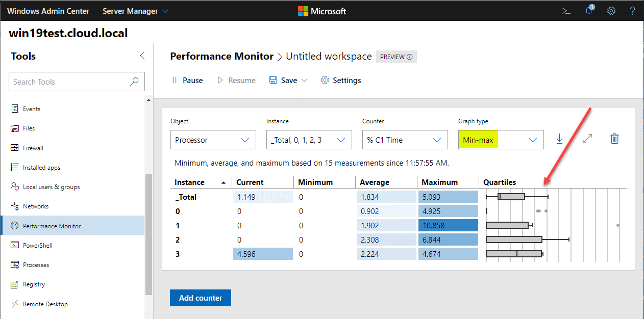Open the Object dropdown showing Processor

tap(213, 140)
